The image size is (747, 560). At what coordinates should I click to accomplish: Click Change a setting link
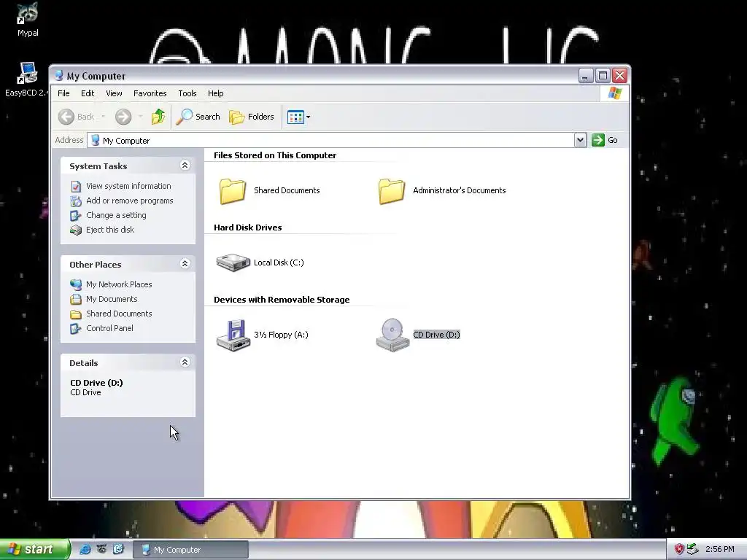coord(116,215)
